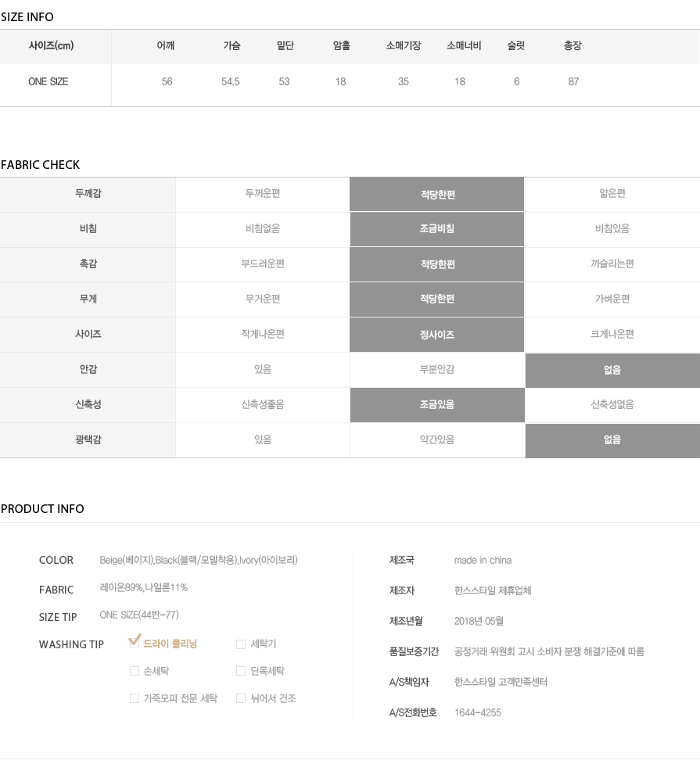This screenshot has height=764, width=700.
Task: Click the 무거운편 weight cell
Action: tap(263, 299)
